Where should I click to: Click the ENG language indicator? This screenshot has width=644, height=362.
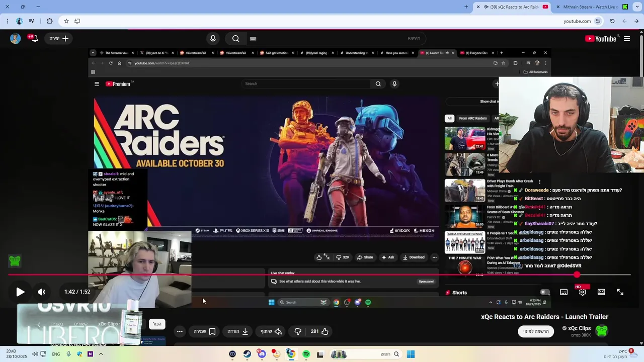coord(56,354)
